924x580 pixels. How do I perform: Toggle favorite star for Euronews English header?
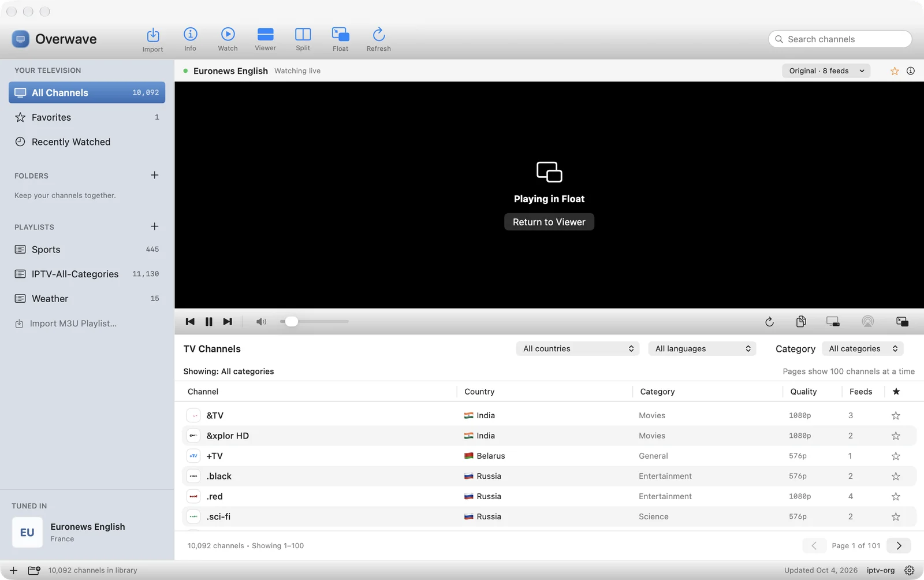895,71
